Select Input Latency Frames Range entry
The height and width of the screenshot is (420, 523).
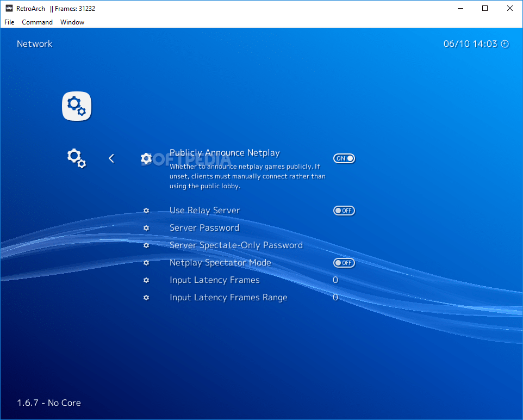(x=228, y=298)
